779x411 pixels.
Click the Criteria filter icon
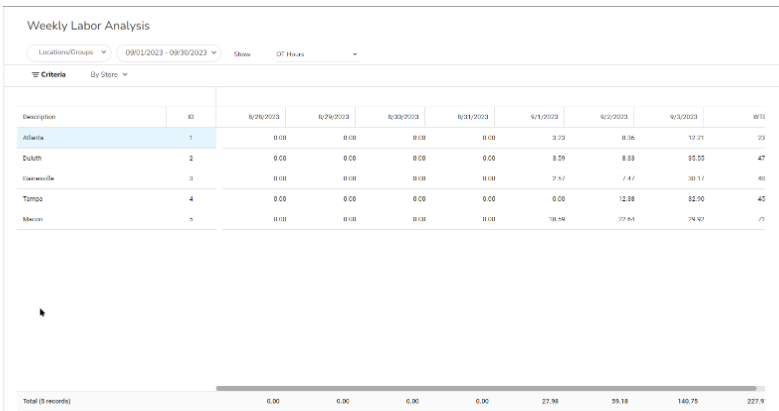click(x=38, y=75)
